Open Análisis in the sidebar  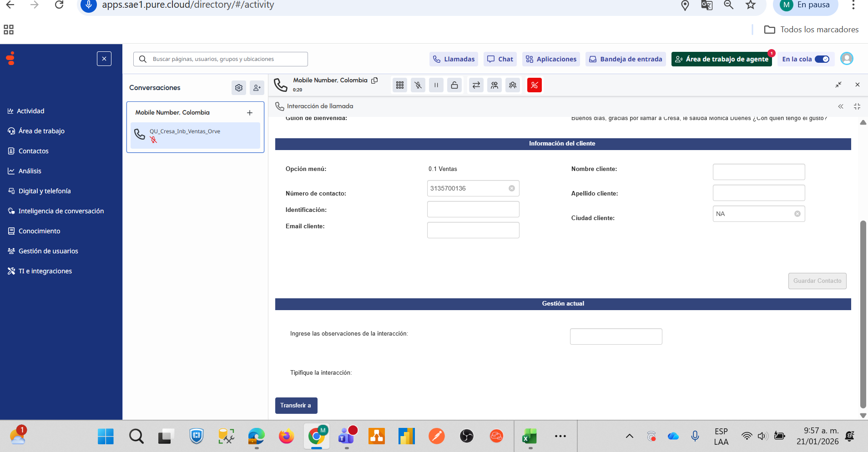coord(25,171)
